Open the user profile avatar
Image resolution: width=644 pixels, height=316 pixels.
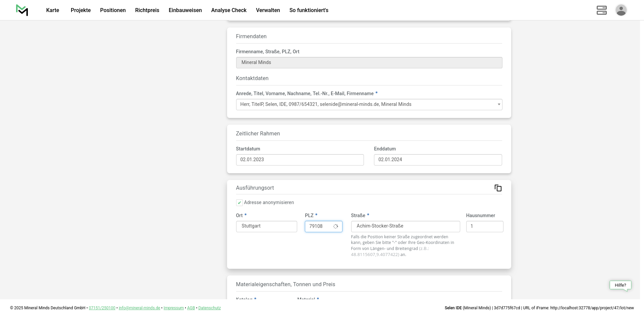point(621,10)
